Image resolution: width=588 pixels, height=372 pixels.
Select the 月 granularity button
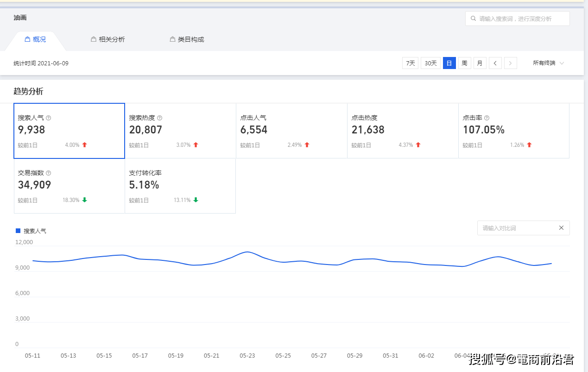coord(480,63)
